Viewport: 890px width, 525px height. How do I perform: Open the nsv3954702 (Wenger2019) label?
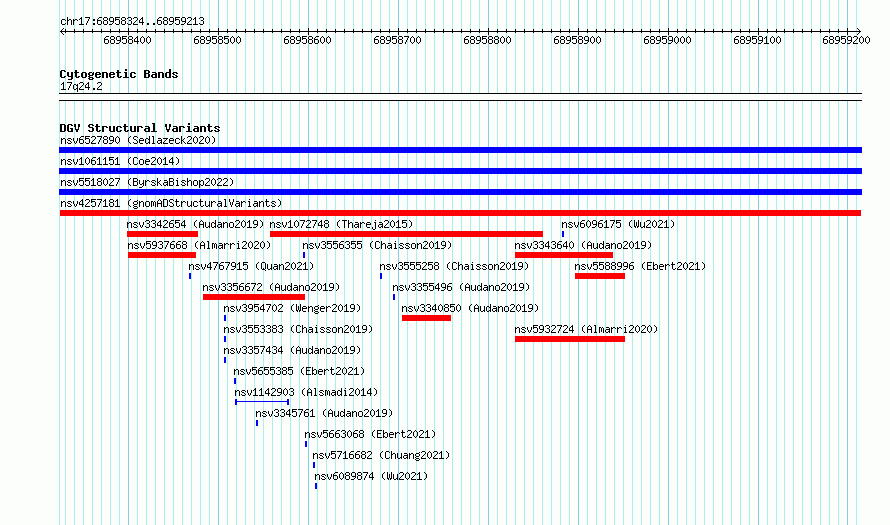point(292,308)
